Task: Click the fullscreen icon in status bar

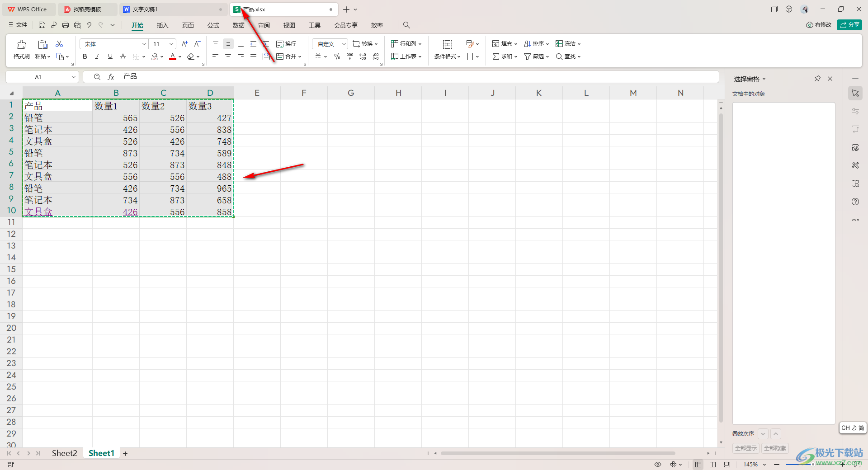Action: pos(857,465)
